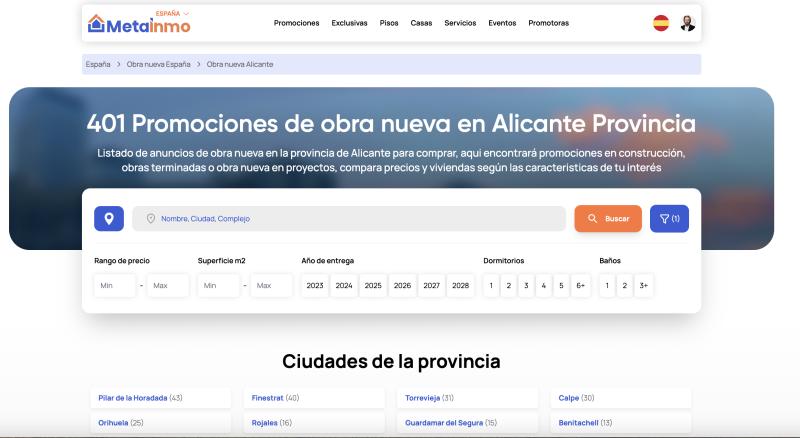The height and width of the screenshot is (438, 800).
Task: Click the Min price range field
Action: 115,285
